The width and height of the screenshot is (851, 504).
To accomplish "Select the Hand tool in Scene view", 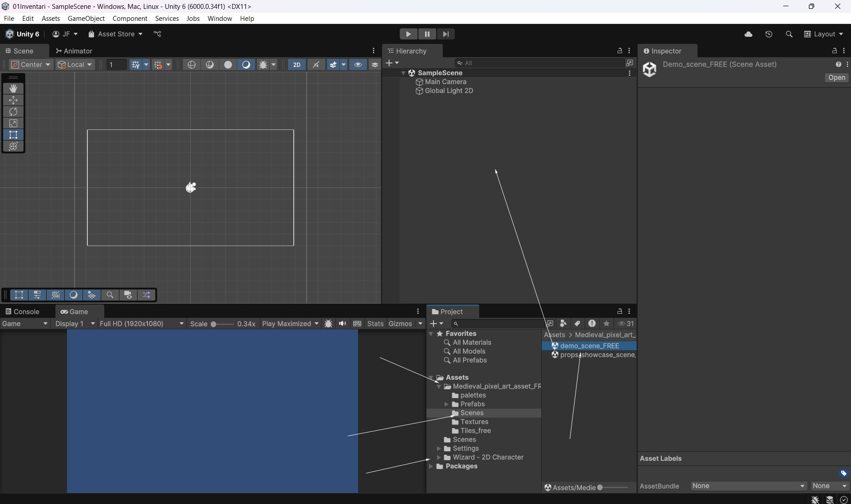I will pyautogui.click(x=13, y=89).
